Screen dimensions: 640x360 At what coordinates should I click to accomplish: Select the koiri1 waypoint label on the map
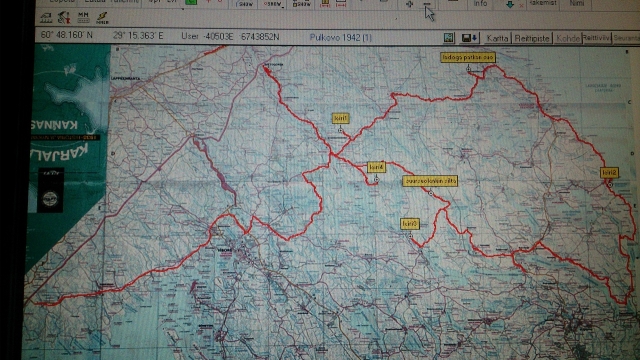tap(340, 118)
